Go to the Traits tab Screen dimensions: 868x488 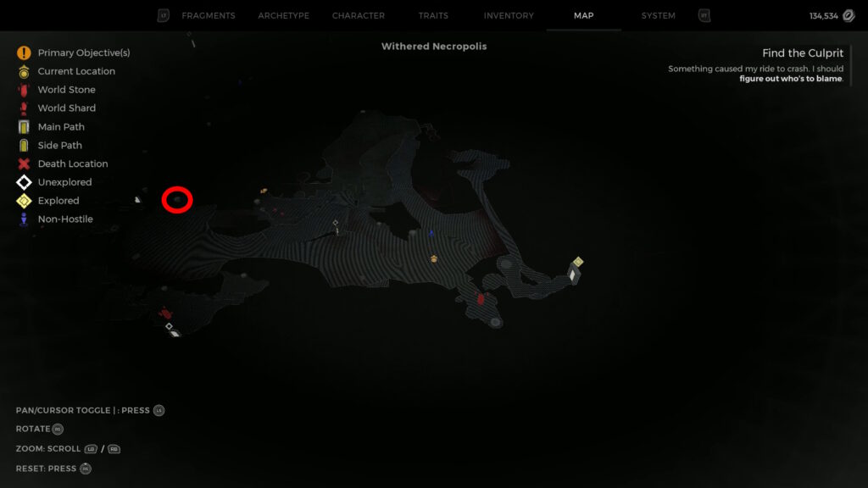433,15
